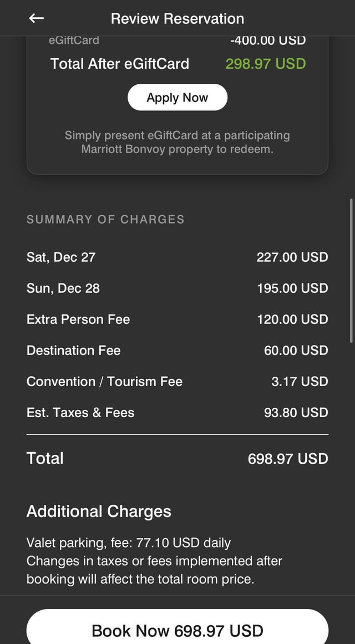Click the vertical scrollbar thumb
This screenshot has height=644, width=355.
tap(351, 271)
